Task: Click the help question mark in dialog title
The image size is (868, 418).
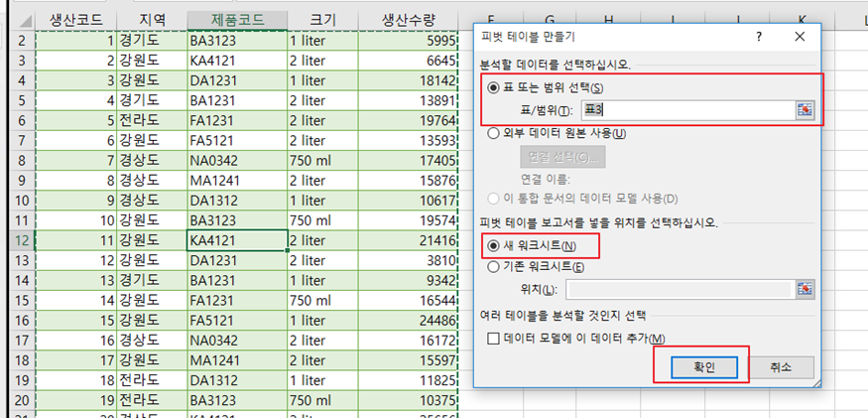Action: 759,37
